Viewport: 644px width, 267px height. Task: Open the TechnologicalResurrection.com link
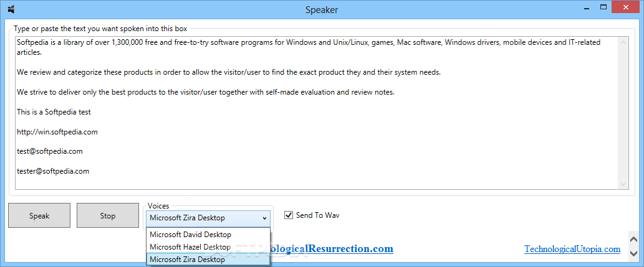click(332, 248)
